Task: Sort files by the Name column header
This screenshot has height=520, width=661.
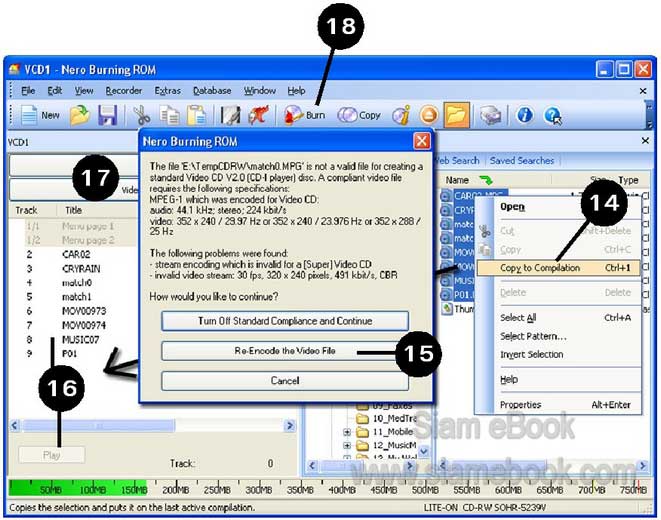Action: point(457,180)
